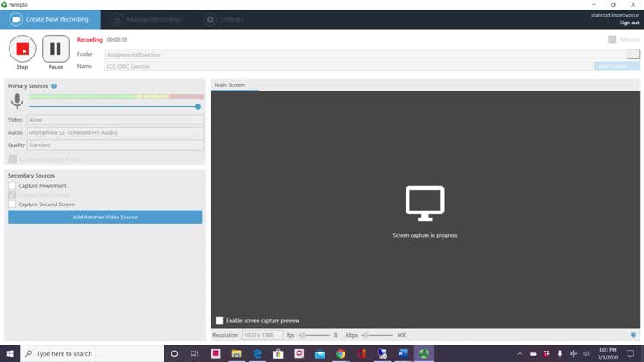Stop the current recording

click(x=23, y=49)
